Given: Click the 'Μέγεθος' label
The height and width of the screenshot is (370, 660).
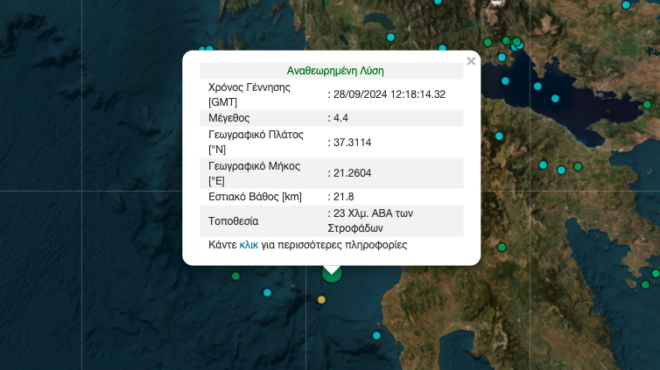Looking at the screenshot, I should click(229, 118).
